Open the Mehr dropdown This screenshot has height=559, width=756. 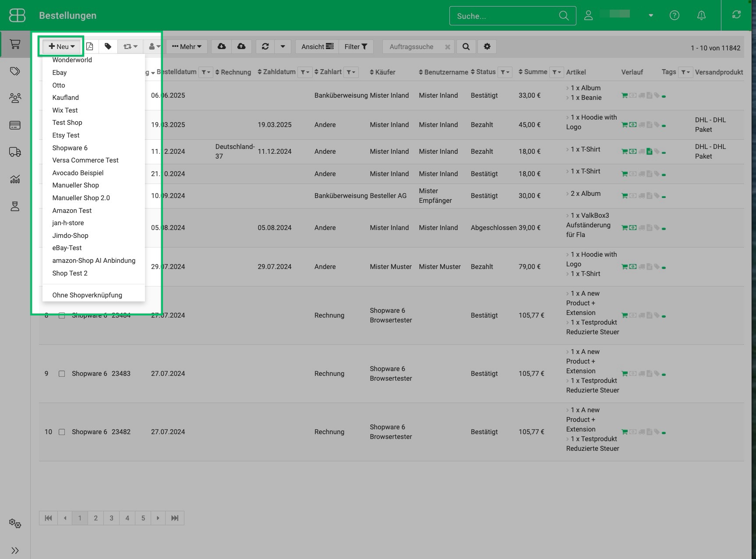coord(187,46)
